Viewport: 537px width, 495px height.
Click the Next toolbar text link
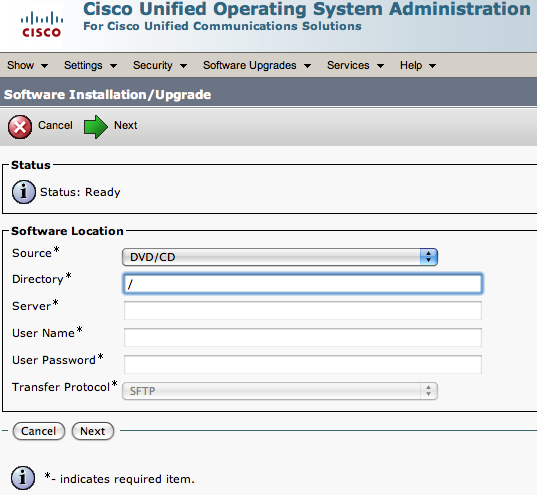tap(125, 125)
